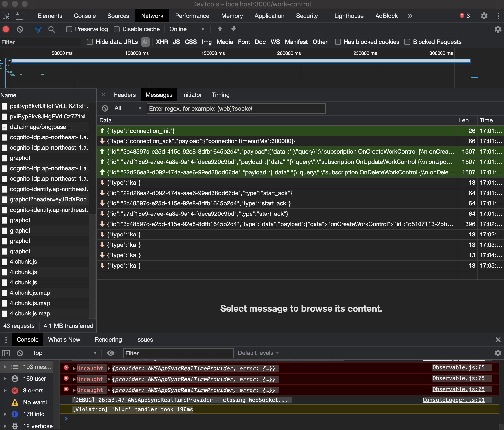504x430 pixels.
Task: Export HAR file using download icon
Action: point(233,29)
